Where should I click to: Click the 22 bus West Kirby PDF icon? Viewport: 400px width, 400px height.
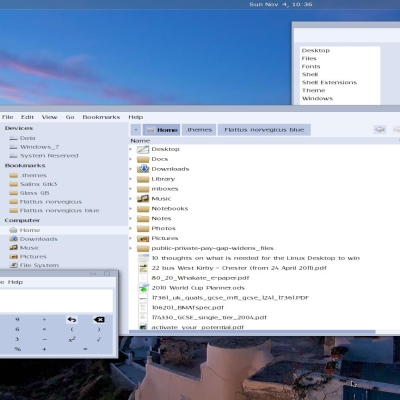pyautogui.click(x=143, y=268)
